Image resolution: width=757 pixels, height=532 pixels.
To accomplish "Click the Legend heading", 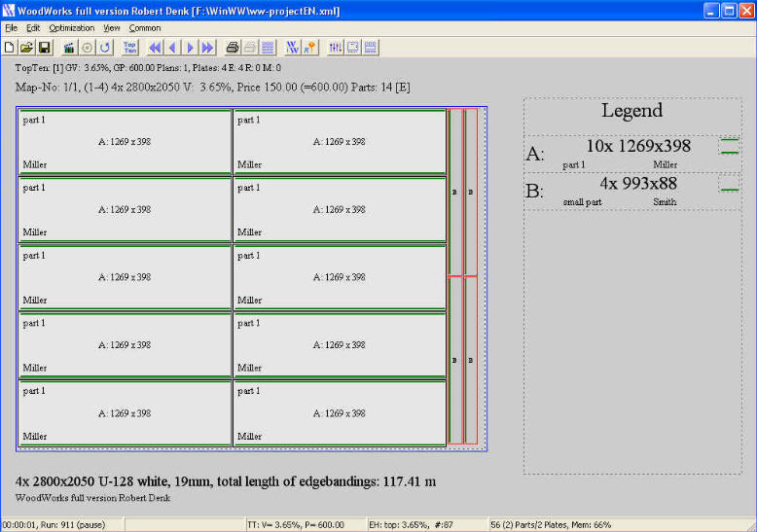I will pos(631,111).
